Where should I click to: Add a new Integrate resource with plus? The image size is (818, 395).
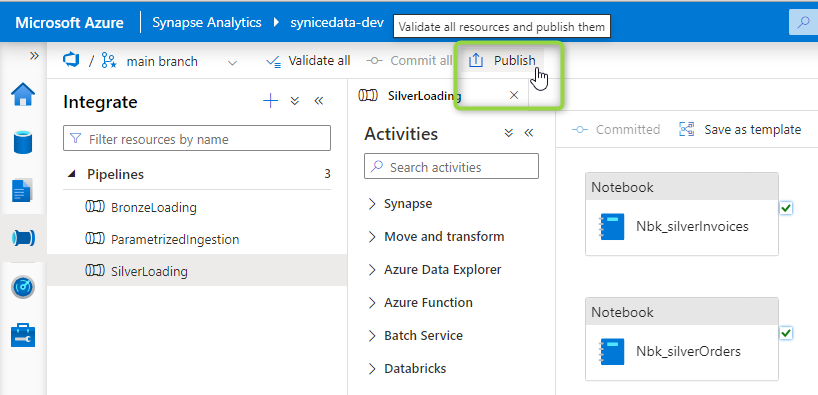pyautogui.click(x=270, y=101)
